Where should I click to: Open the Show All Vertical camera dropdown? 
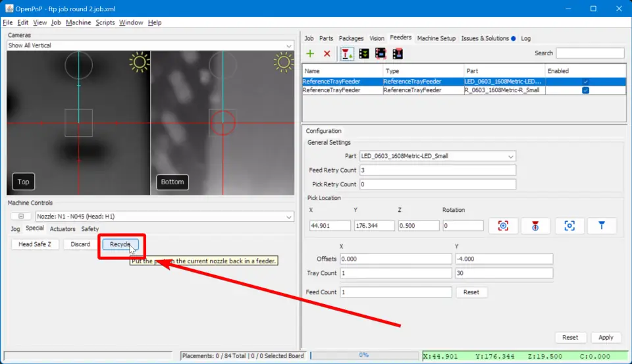[150, 45]
